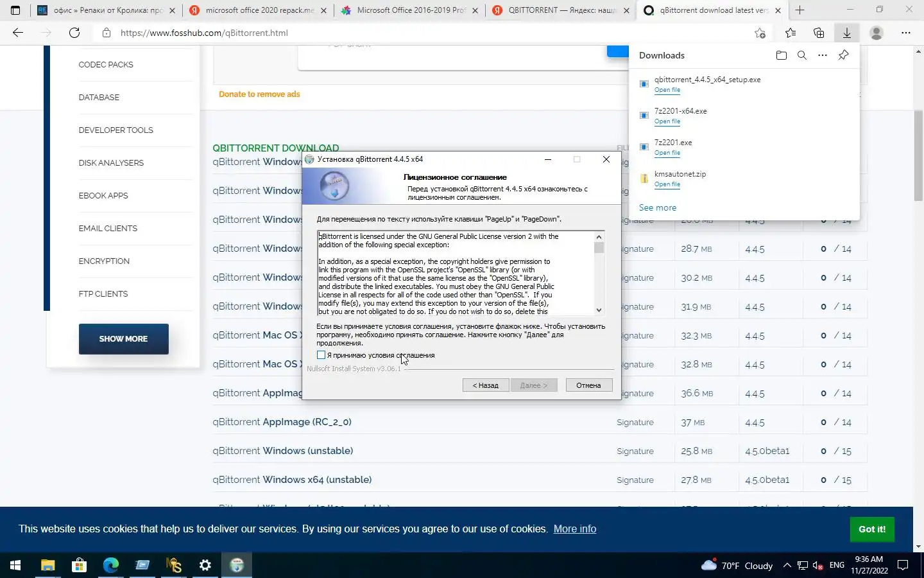This screenshot has height=578, width=924.
Task: Search downloads with magnifier icon
Action: tap(801, 55)
